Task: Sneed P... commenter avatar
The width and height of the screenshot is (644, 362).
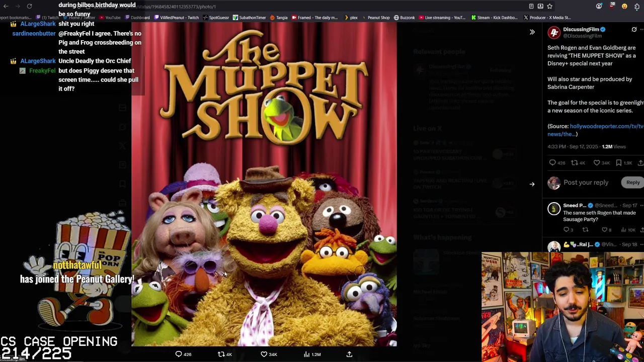Action: (554, 208)
